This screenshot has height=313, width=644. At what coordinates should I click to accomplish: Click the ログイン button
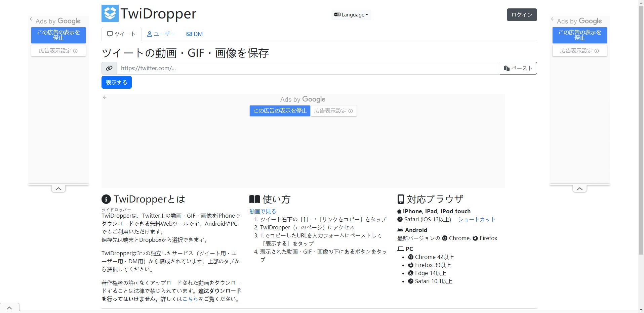click(522, 15)
